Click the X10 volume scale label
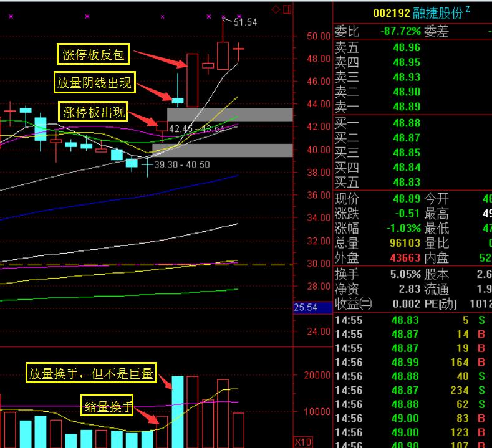 click(303, 442)
